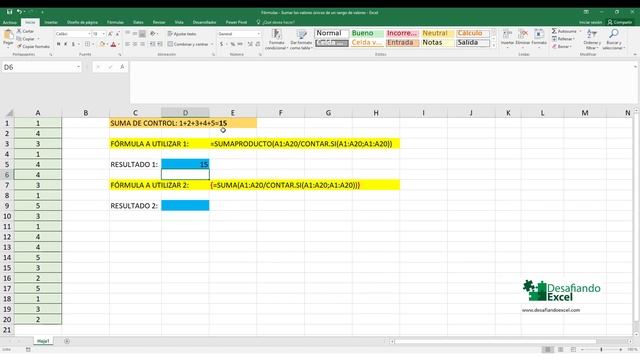Click the Compartir button
This screenshot has width=640, height=360.
click(x=620, y=22)
